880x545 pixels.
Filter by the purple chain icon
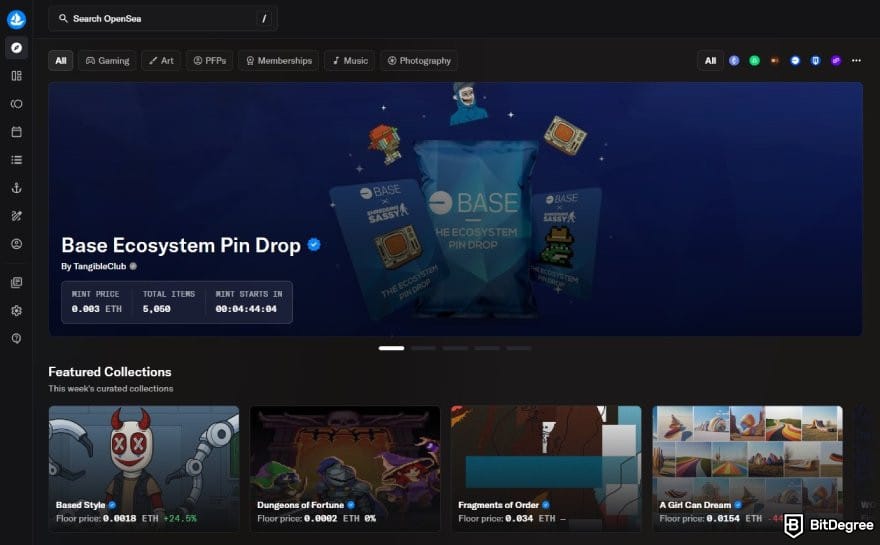pos(836,61)
